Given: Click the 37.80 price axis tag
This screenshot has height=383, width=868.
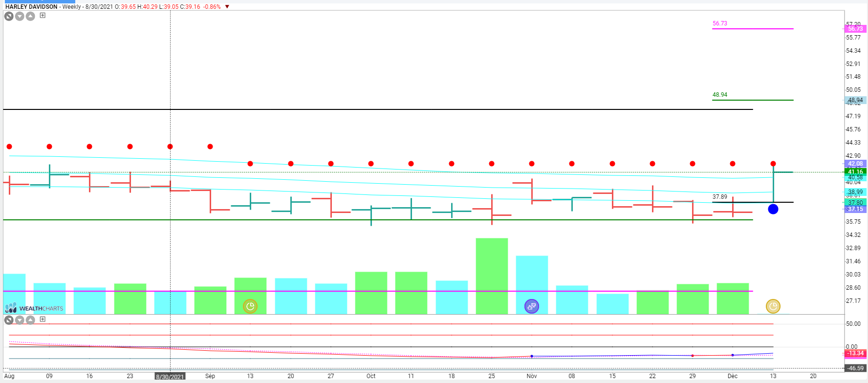Looking at the screenshot, I should tap(855, 203).
